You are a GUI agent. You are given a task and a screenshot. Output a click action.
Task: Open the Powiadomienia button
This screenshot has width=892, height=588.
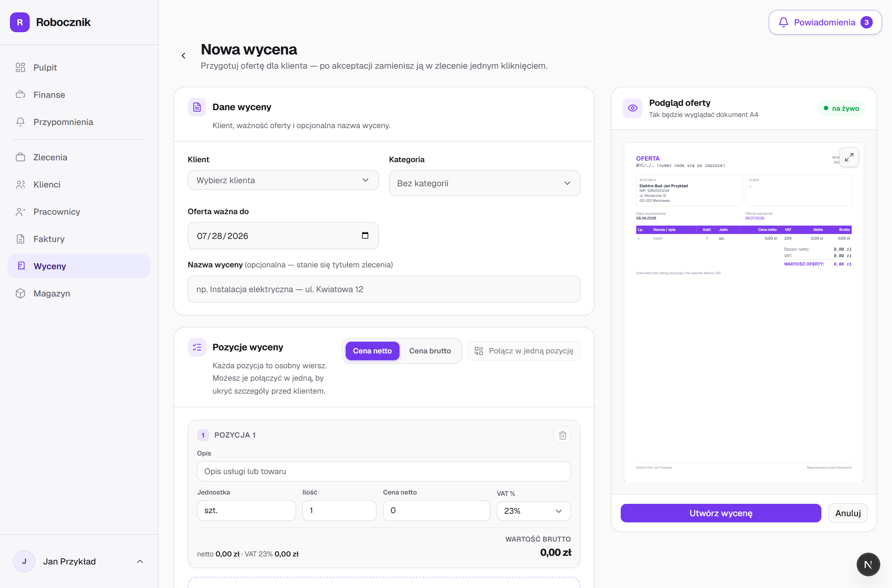[x=825, y=23]
